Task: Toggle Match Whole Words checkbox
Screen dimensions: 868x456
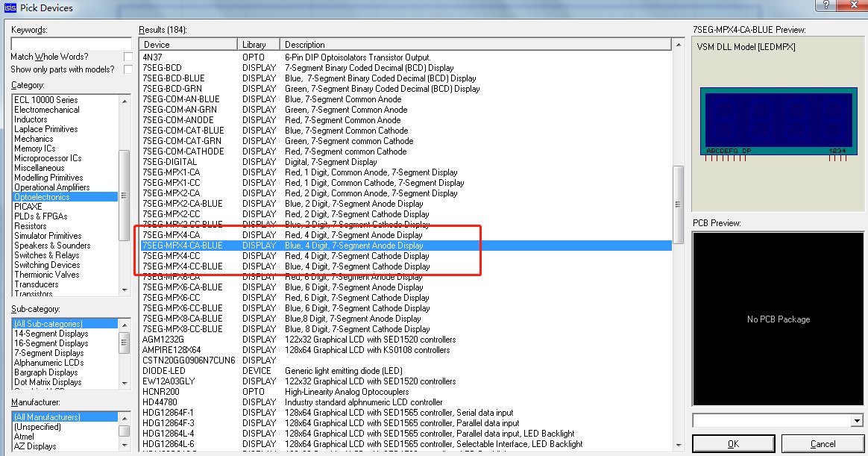Action: tap(128, 57)
